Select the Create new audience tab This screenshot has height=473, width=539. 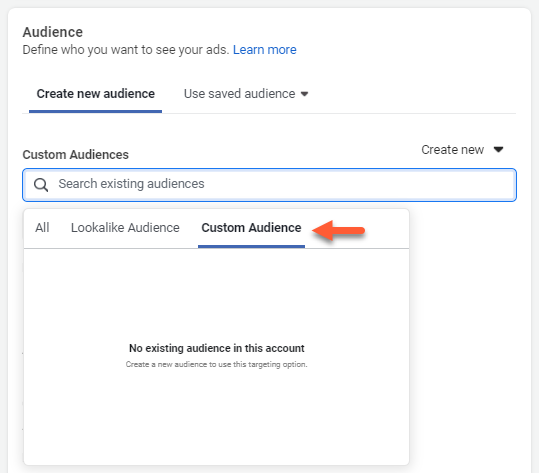point(96,94)
